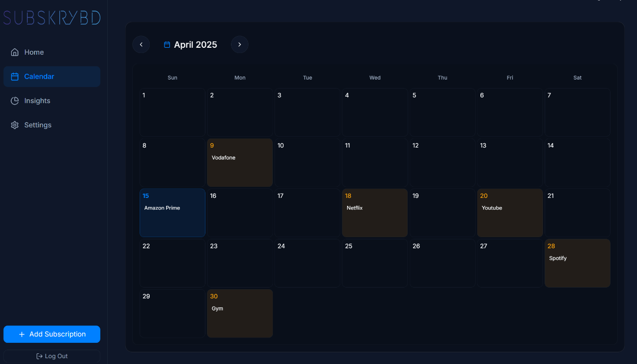Click the Tue column header
The image size is (637, 364).
click(x=307, y=77)
